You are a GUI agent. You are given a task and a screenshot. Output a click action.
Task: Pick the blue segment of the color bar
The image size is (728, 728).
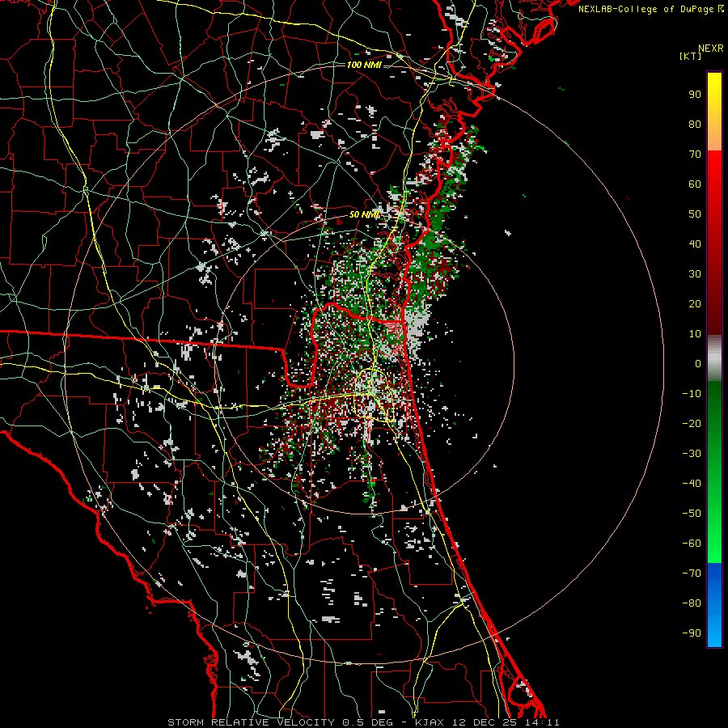tap(714, 604)
